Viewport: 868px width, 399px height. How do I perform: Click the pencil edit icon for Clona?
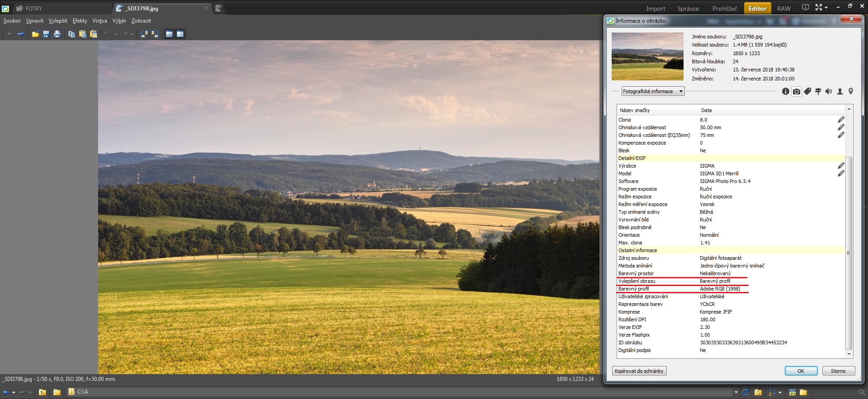(x=841, y=120)
